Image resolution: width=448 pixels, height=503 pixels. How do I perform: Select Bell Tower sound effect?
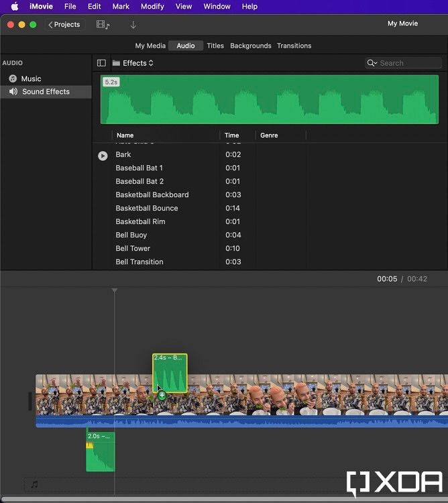[x=270, y=249]
